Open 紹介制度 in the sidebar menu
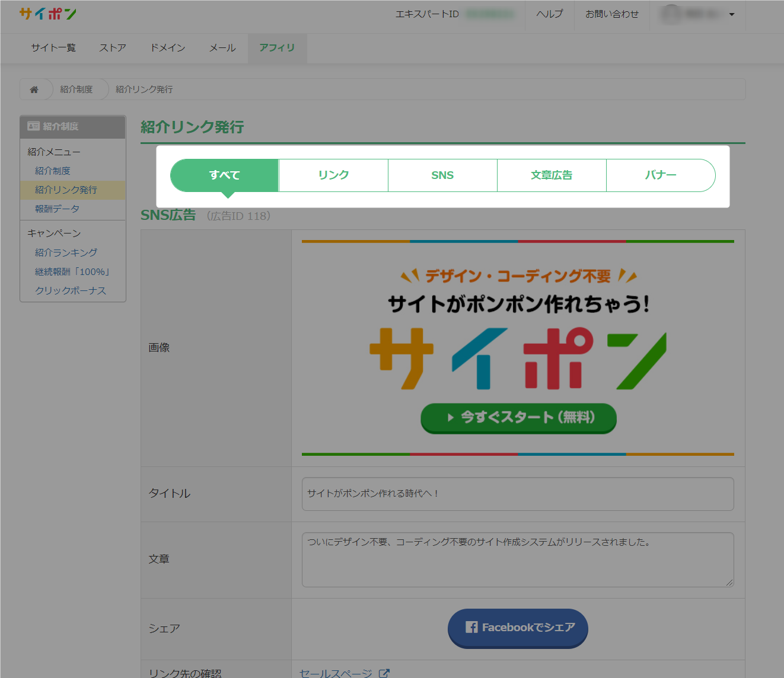Screen dimensions: 784x678 [x=53, y=171]
